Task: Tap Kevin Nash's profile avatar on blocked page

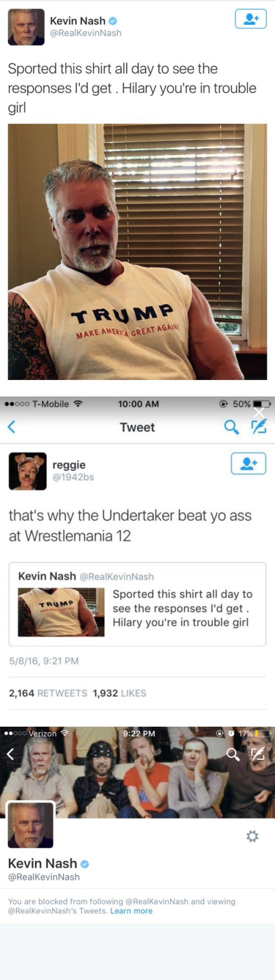Action: point(31,825)
